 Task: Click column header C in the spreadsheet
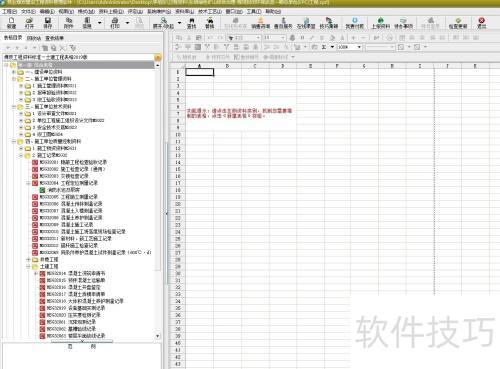click(255, 66)
